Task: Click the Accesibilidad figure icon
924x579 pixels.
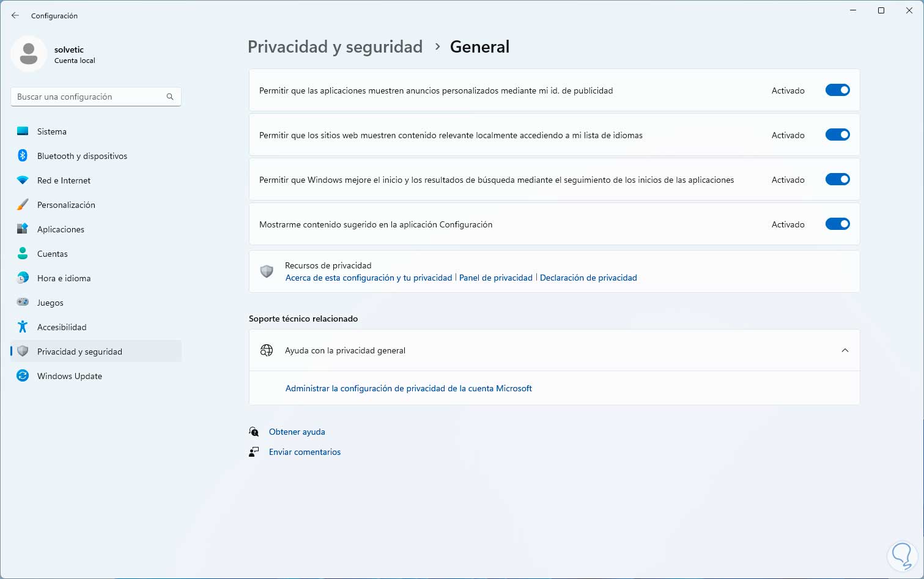Action: [23, 327]
